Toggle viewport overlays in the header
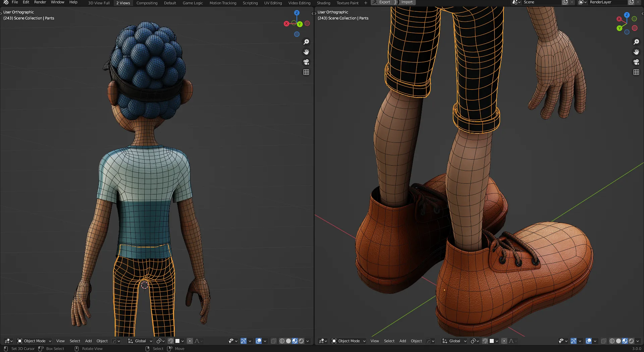 [258, 341]
